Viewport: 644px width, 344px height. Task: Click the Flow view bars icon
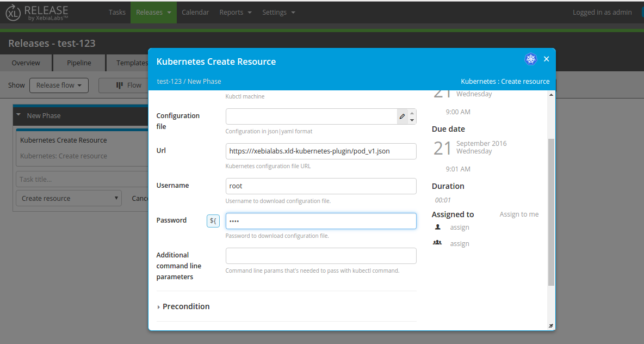click(x=120, y=85)
